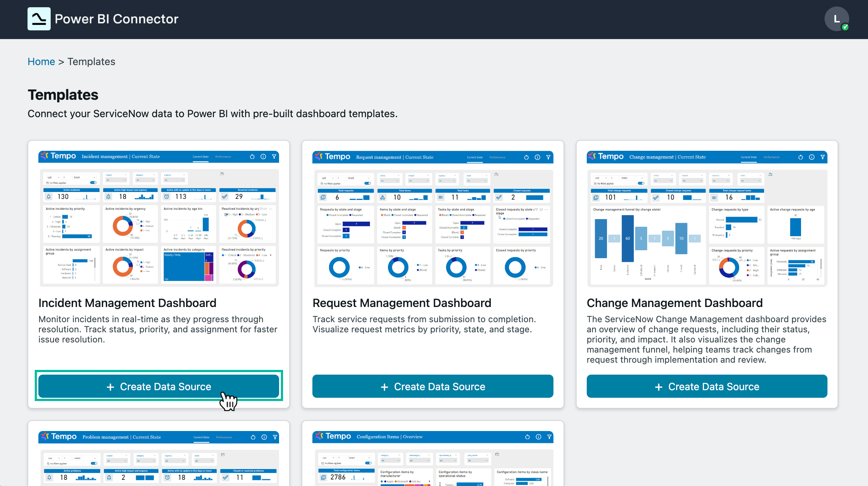Screen dimensions: 868x486
Task: Open the cost_center dropdown in Configuration Items preview
Action: point(478,461)
